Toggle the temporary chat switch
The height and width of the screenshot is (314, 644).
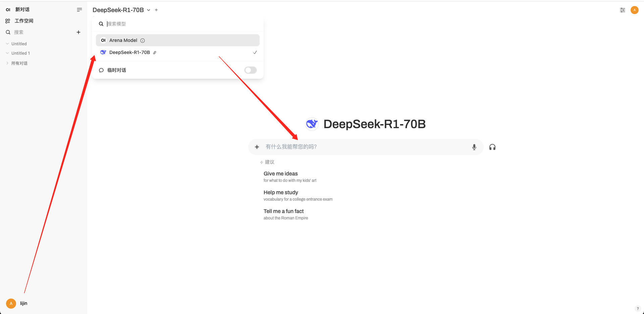click(x=250, y=70)
